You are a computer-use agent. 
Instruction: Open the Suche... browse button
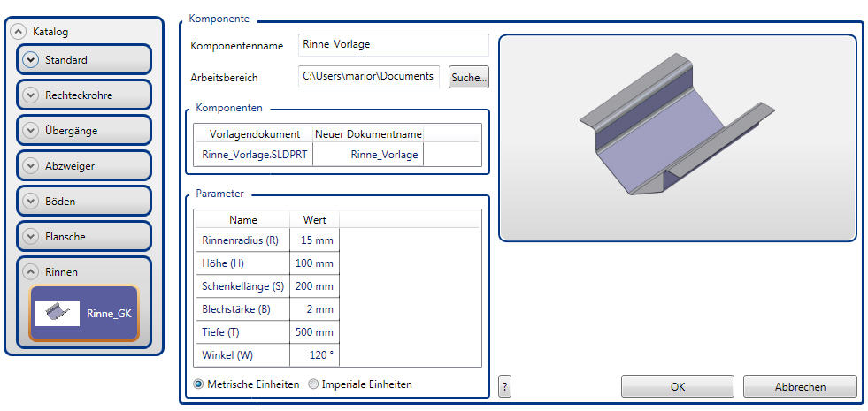tap(469, 78)
